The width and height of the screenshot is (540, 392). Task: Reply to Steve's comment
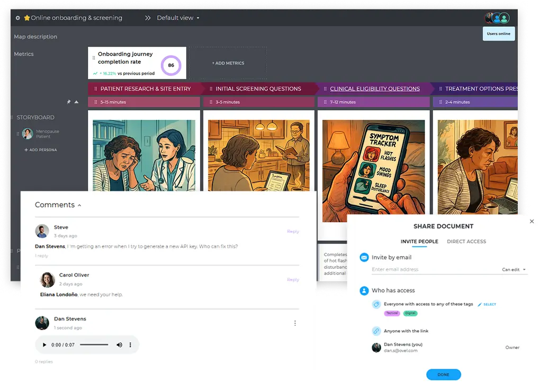293,232
